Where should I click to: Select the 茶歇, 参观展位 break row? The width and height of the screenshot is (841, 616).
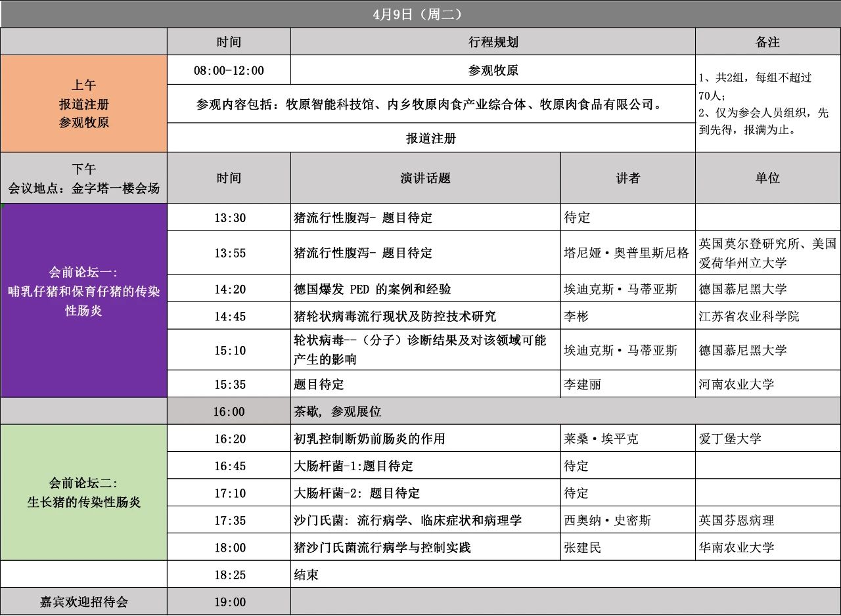click(x=565, y=412)
